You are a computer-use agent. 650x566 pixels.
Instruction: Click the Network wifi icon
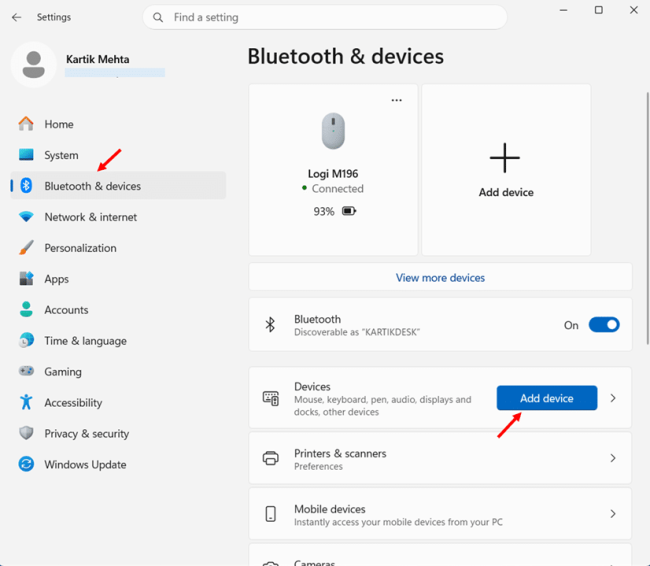click(x=26, y=216)
